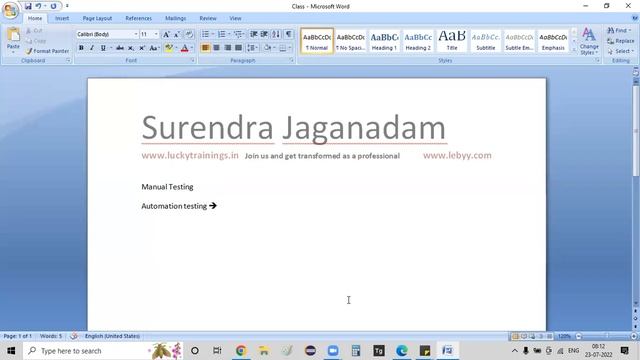Apply subscript formatting
The height and width of the screenshot is (360, 640).
tap(131, 48)
